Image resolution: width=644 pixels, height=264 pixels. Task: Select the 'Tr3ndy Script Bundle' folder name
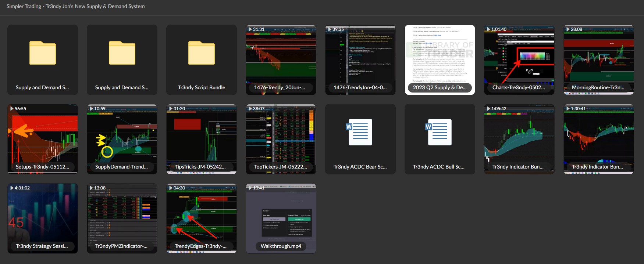point(202,87)
